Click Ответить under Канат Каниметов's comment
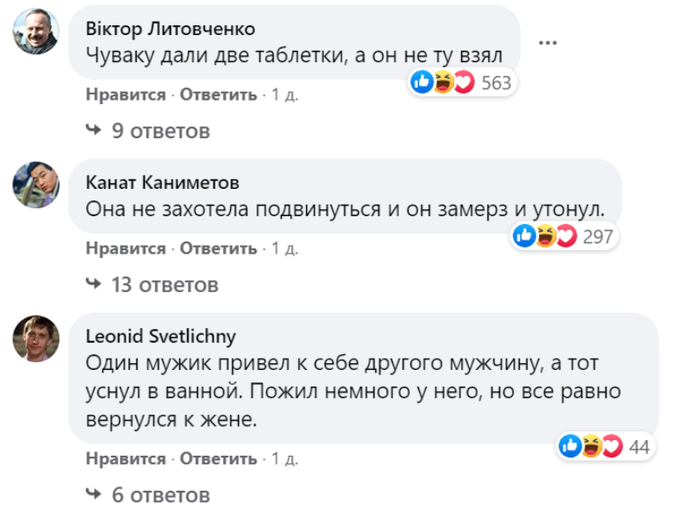 tap(218, 248)
